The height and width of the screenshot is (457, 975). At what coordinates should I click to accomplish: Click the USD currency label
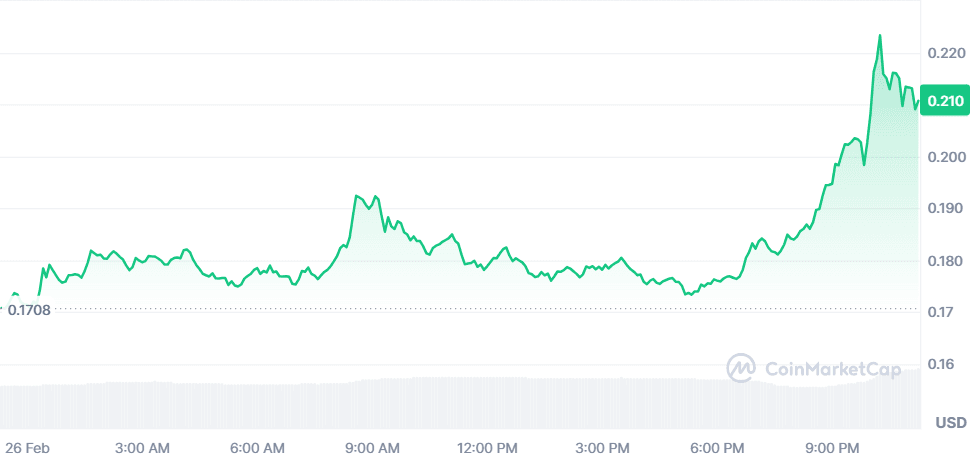[x=950, y=423]
